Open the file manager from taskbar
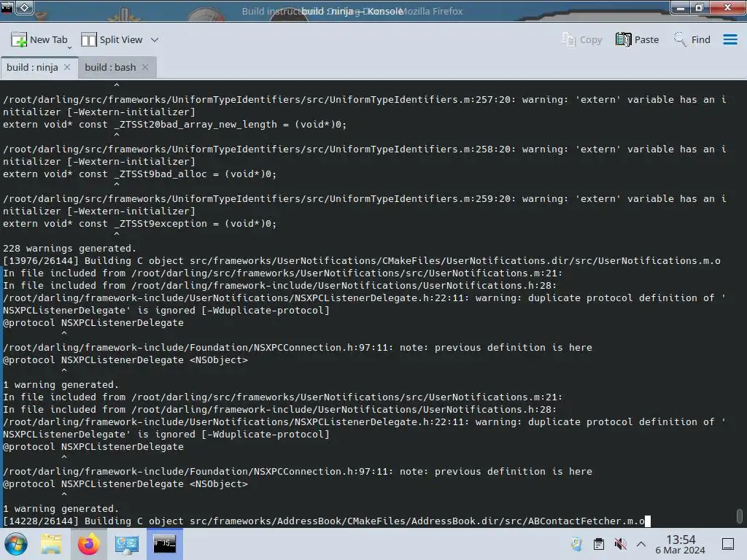This screenshot has height=560, width=747. [x=51, y=544]
